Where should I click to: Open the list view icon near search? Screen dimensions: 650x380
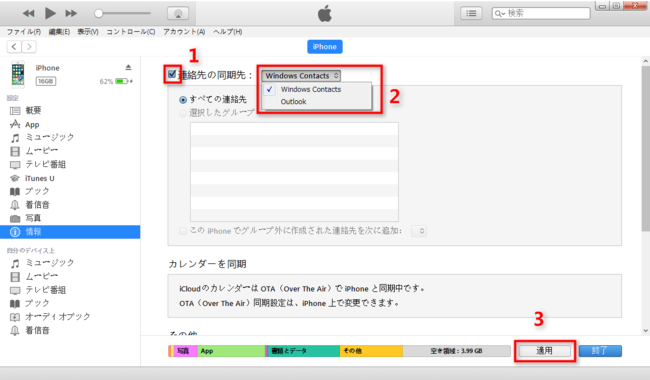(x=471, y=13)
